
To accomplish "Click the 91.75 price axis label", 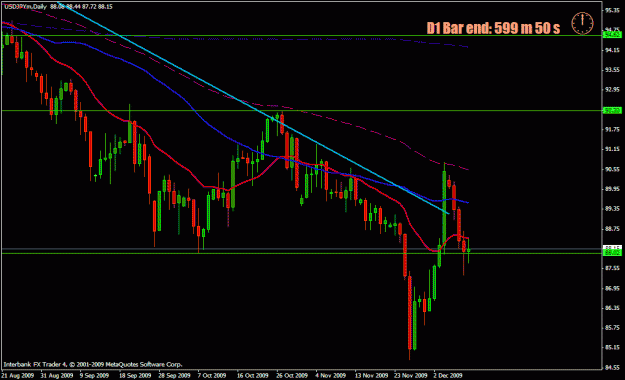I will (x=612, y=129).
